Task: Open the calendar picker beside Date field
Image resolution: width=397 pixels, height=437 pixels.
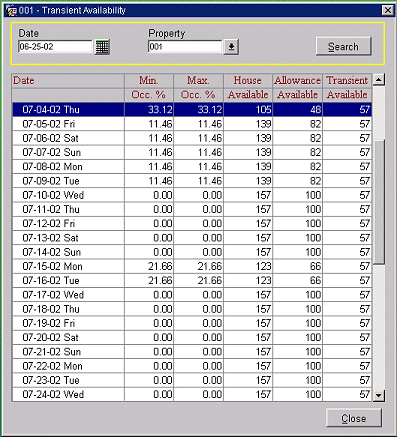Action: (x=102, y=47)
